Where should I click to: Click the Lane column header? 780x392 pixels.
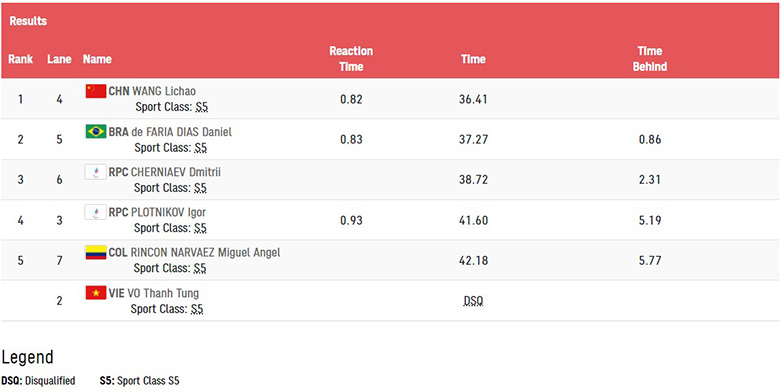coord(59,59)
